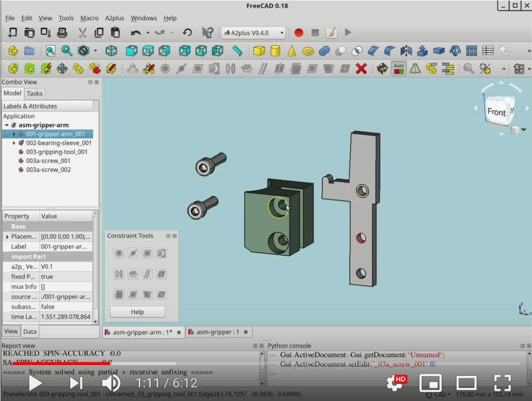Click the Front face of the navigation cube
Image resolution: width=532 pixels, height=401 pixels.
coord(496,110)
